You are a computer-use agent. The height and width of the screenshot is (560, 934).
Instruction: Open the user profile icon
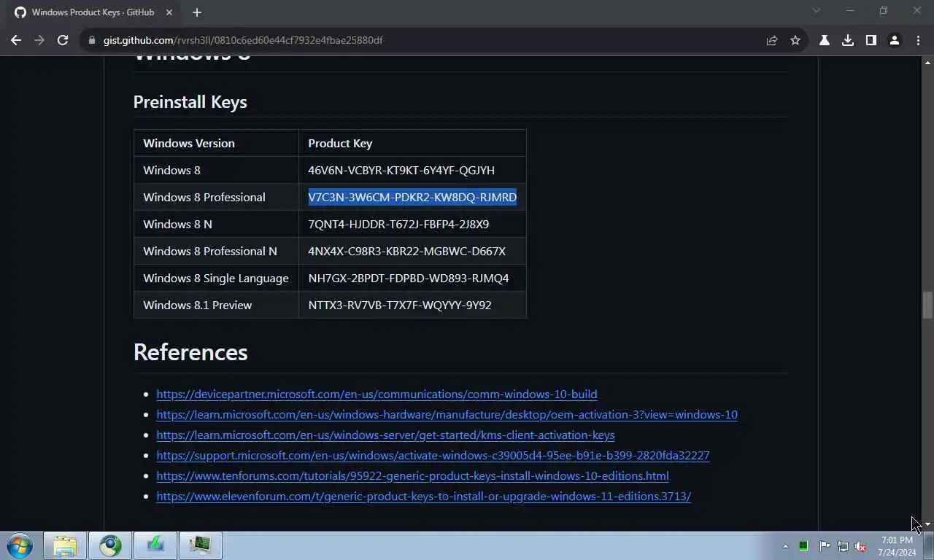click(x=895, y=40)
